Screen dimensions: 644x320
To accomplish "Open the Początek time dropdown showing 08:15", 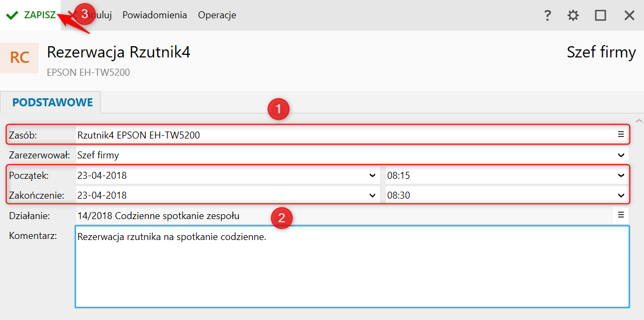I will click(621, 175).
